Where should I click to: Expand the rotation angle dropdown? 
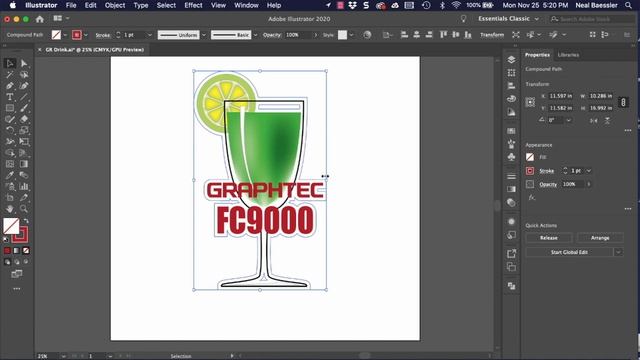coord(569,120)
